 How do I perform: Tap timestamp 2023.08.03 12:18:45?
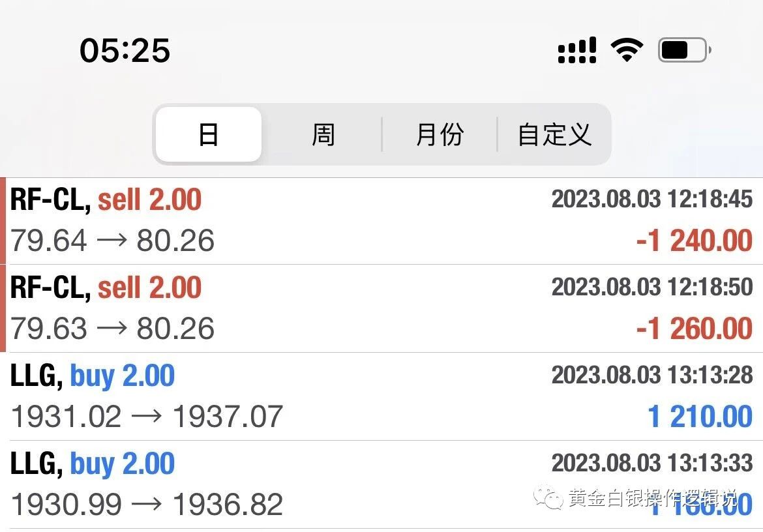651,199
